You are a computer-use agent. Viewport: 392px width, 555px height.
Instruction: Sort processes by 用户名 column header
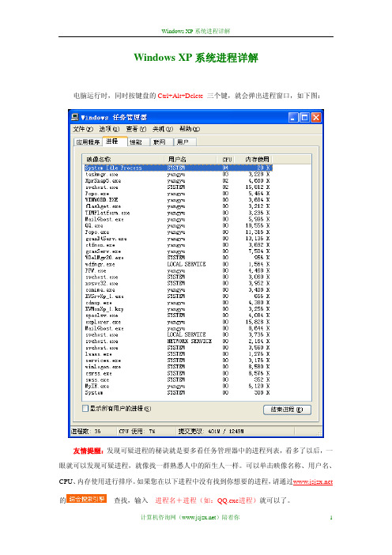pos(190,160)
